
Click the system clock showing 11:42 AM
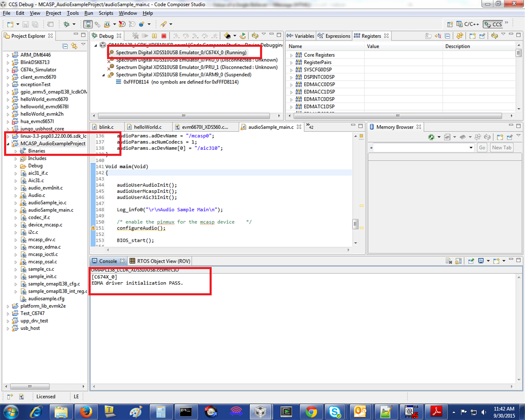pos(504,408)
